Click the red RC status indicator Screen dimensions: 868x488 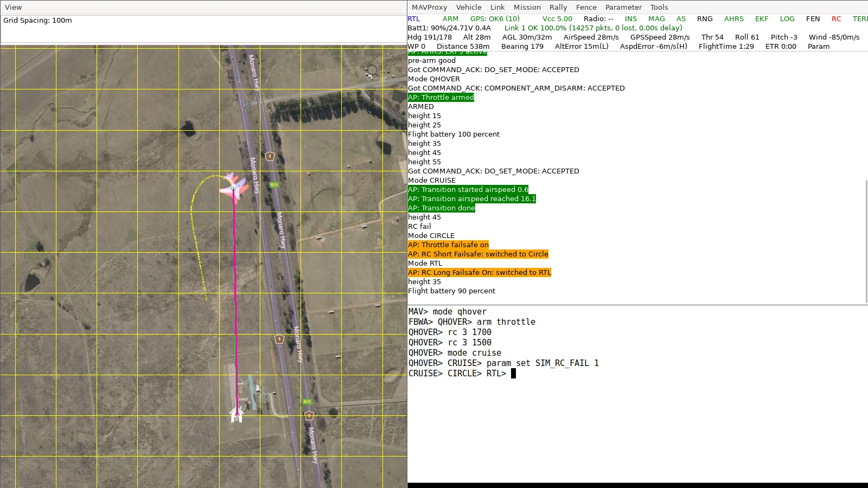(837, 18)
